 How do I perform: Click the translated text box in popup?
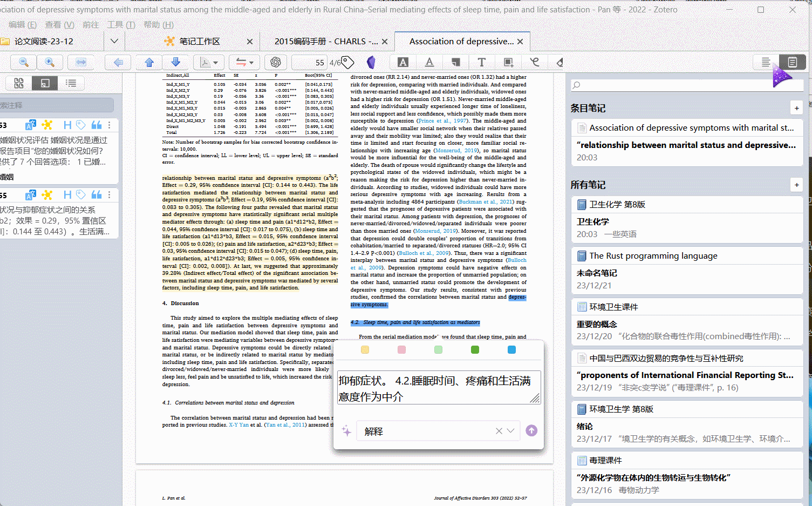click(439, 388)
